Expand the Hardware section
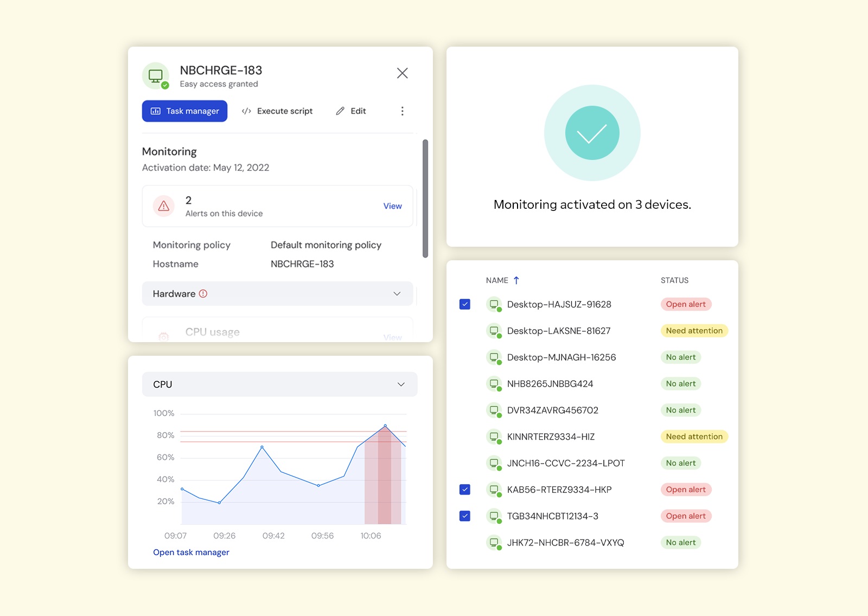The width and height of the screenshot is (868, 616). click(277, 294)
